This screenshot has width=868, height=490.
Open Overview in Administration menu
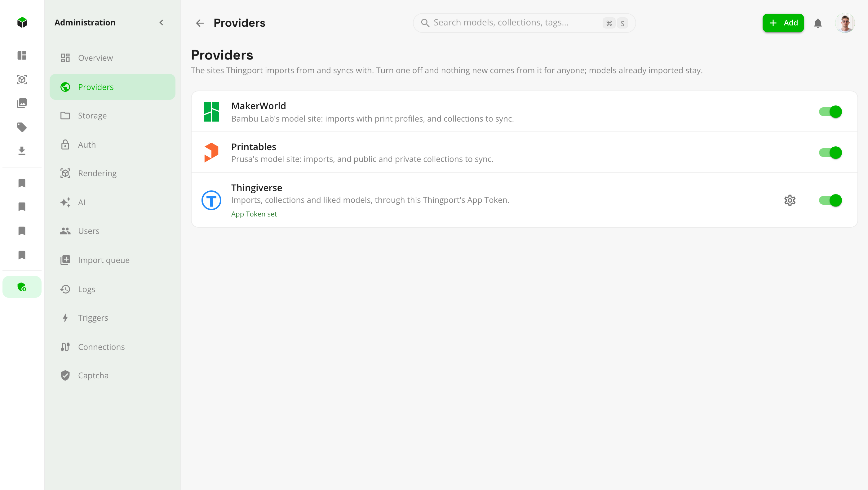point(113,58)
